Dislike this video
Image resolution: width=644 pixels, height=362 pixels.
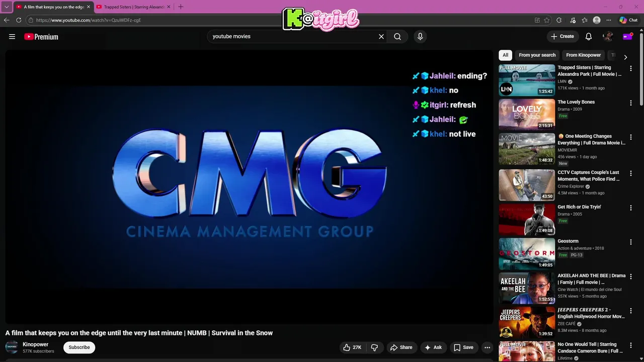coord(374,347)
